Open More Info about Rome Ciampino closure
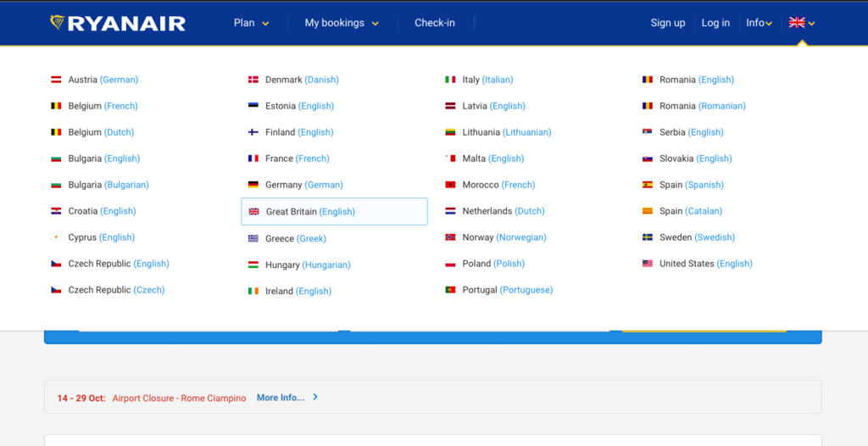868x446 pixels. pyautogui.click(x=281, y=398)
